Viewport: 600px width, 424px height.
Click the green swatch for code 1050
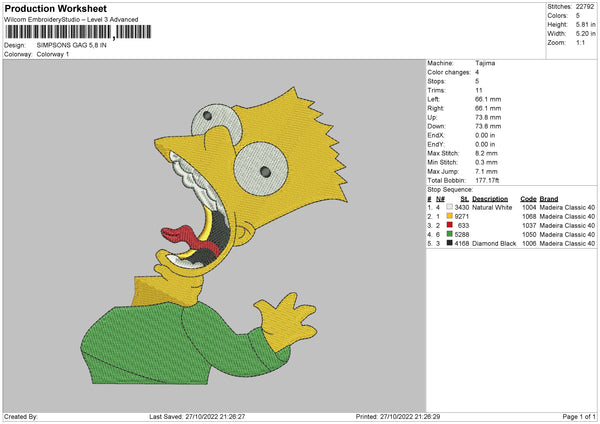point(449,234)
